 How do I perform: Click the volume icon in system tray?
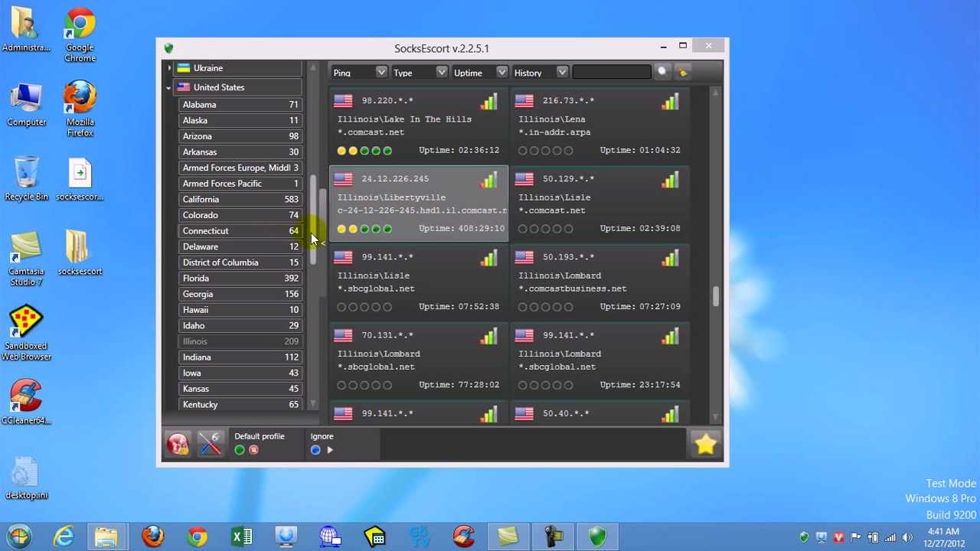906,537
